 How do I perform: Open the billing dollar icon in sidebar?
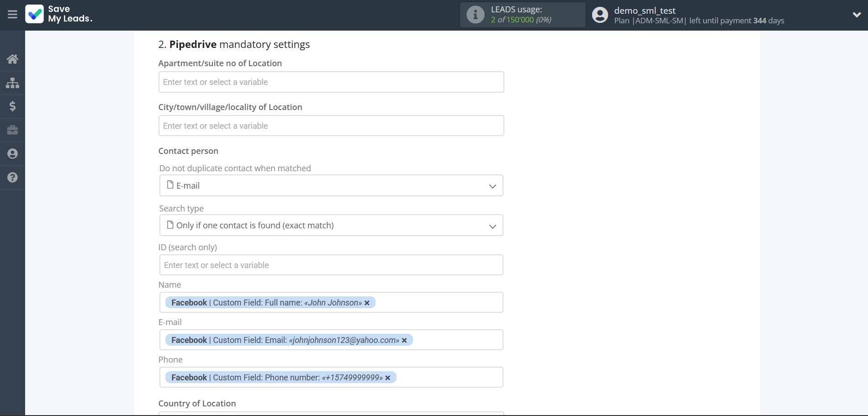[12, 106]
